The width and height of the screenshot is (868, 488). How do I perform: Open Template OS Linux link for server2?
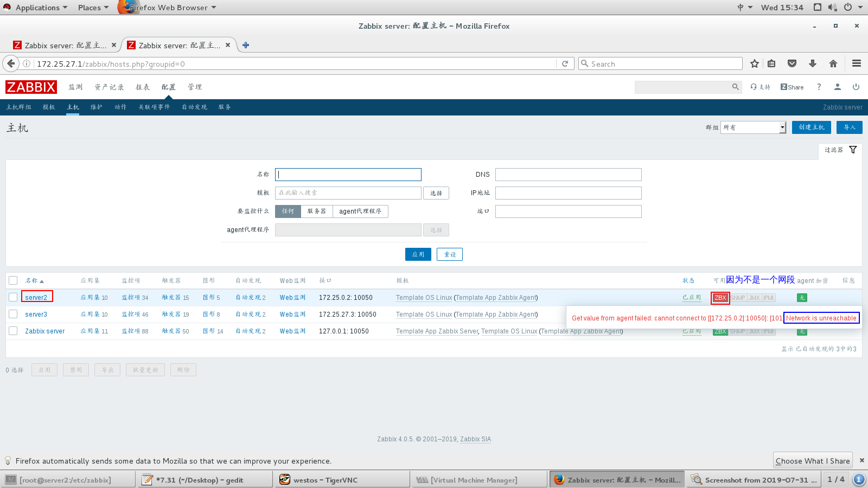[x=424, y=298]
